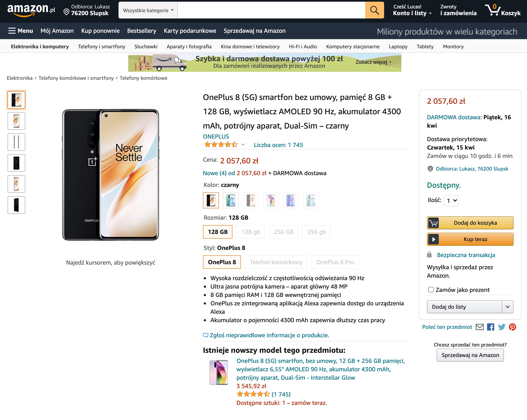Expand the Dodaj do listy arrow
This screenshot has width=527, height=420.
[507, 307]
